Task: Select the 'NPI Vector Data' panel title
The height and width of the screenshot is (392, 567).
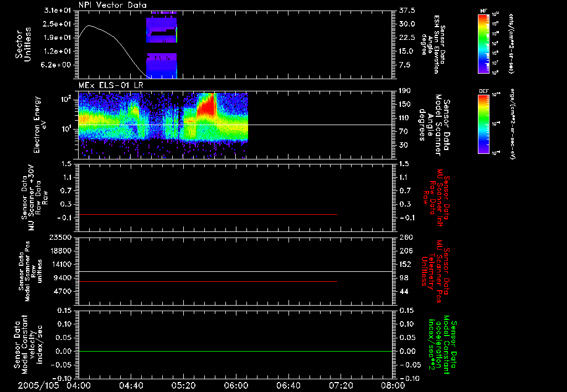Action: click(112, 5)
